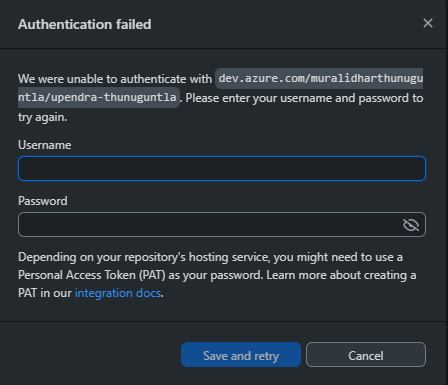Click the Password field label
Screen dimensions: 448x385
[x=43, y=201]
